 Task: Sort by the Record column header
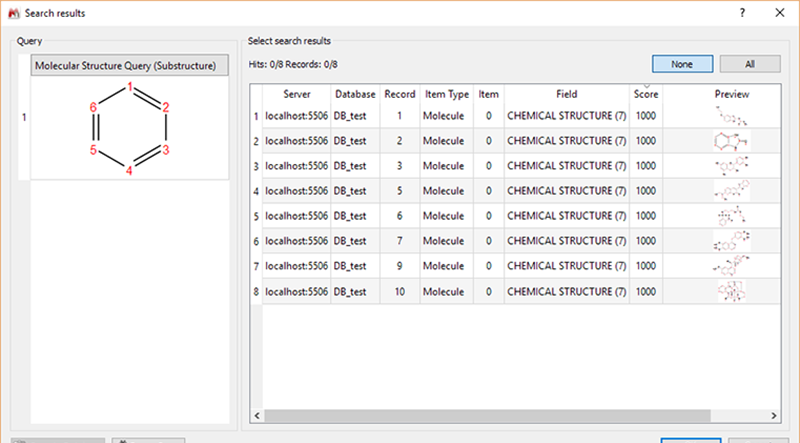[x=400, y=94]
